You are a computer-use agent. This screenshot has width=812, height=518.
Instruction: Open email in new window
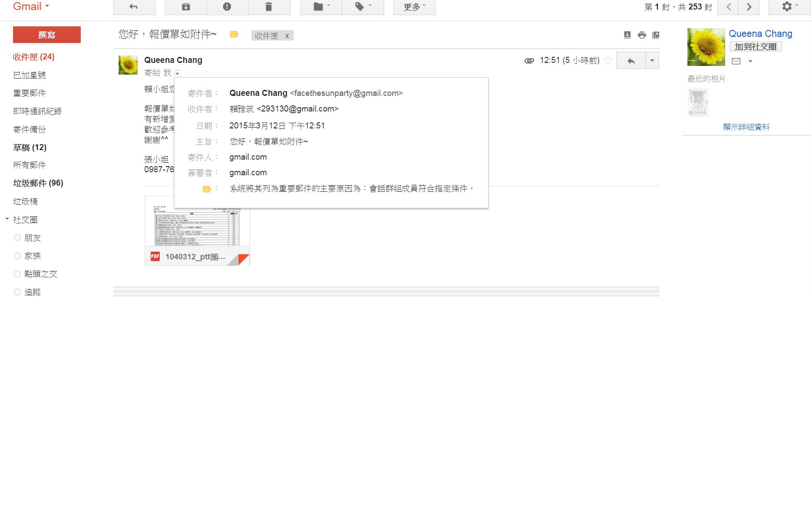click(x=656, y=35)
